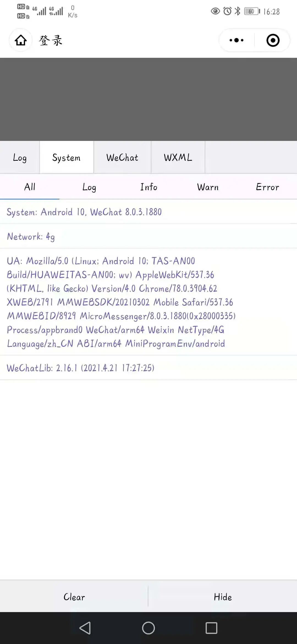Tap the home icon
This screenshot has width=297, height=644.
pyautogui.click(x=21, y=40)
